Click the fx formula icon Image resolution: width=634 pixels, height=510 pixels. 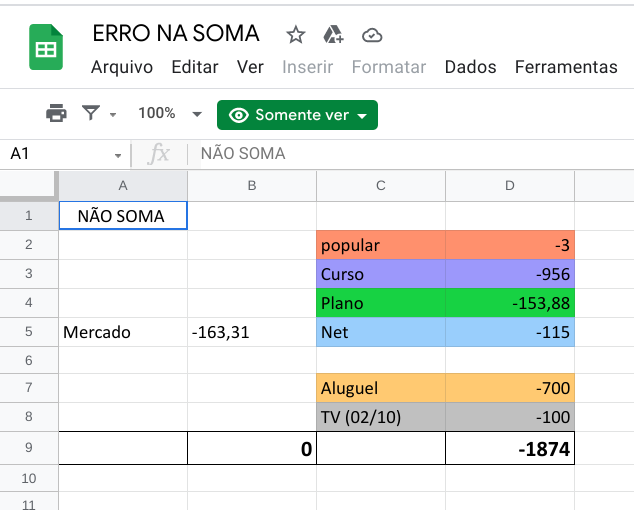(x=158, y=154)
